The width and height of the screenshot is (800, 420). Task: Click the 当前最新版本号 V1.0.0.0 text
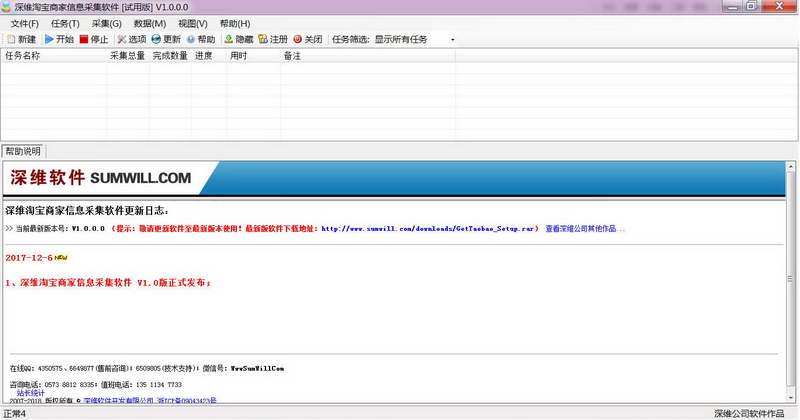[x=60, y=229]
